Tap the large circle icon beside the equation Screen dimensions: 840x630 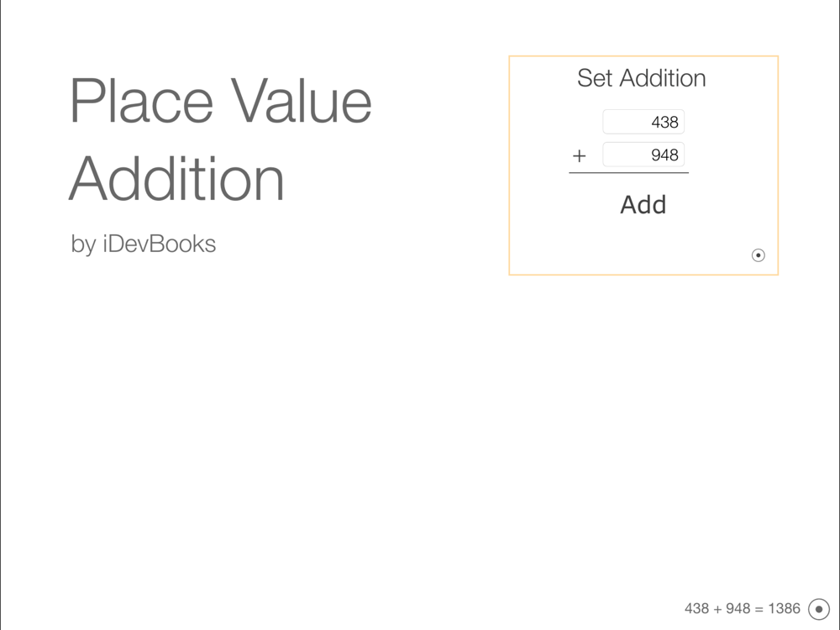819,609
